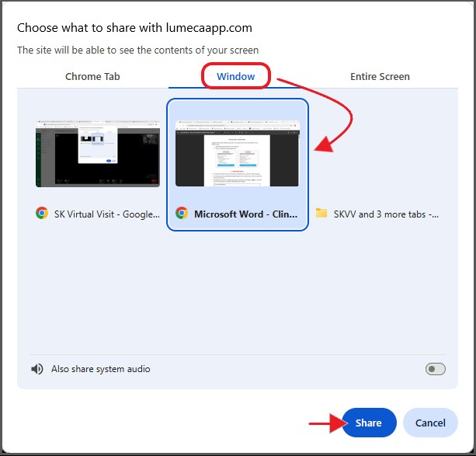Click the blank preview area above SKVV label
Screen dimensions: 476x456
377,153
